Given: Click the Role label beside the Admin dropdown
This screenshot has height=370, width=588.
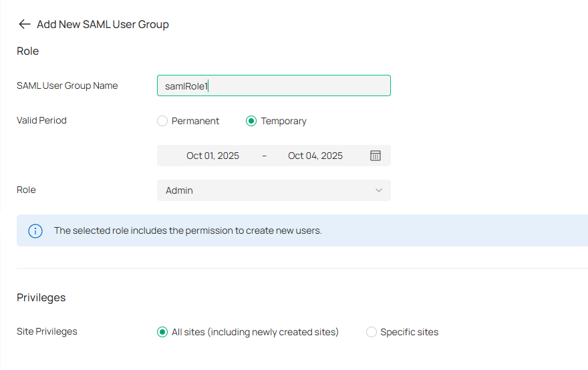Looking at the screenshot, I should click(x=26, y=190).
